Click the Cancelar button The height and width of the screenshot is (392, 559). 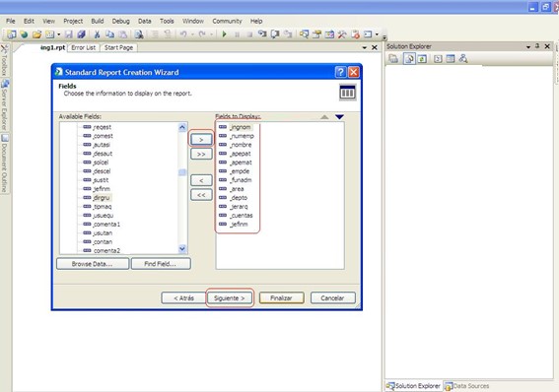pos(332,298)
